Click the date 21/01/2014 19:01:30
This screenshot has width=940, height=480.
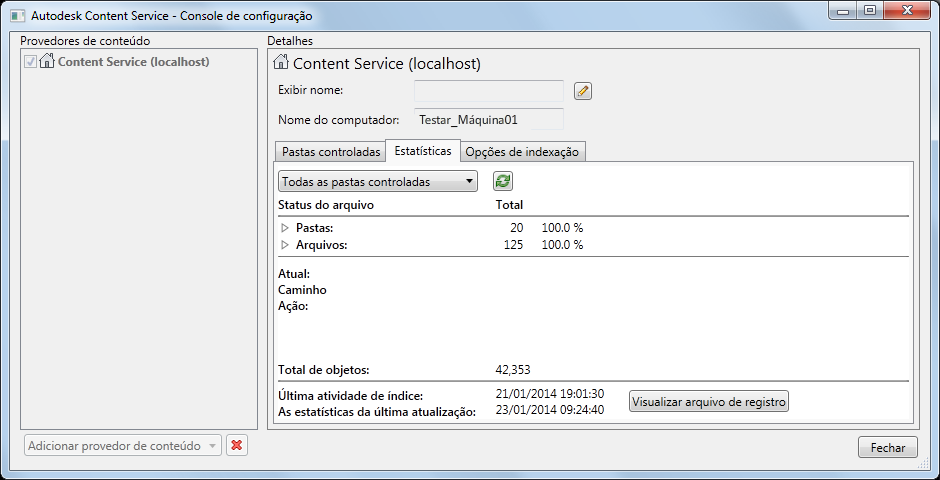[550, 394]
